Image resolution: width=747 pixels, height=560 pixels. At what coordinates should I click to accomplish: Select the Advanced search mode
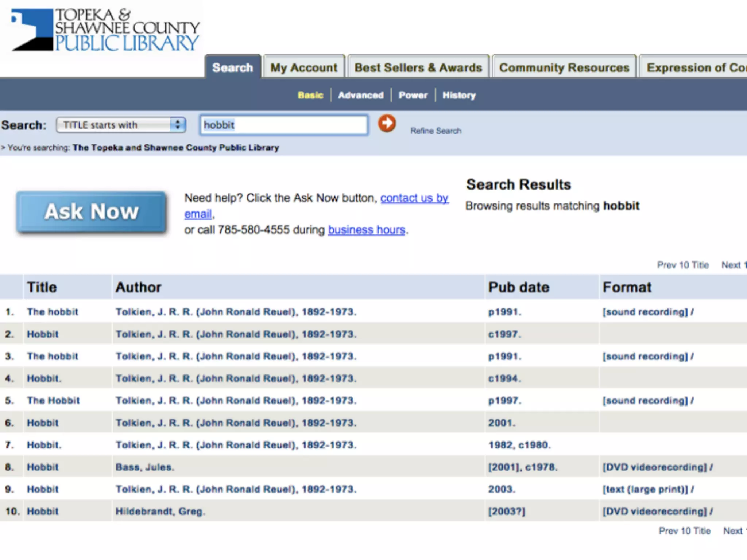point(361,95)
